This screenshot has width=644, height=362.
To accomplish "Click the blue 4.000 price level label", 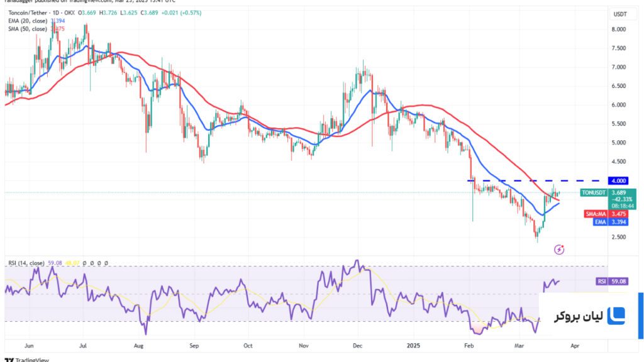I will pos(618,180).
